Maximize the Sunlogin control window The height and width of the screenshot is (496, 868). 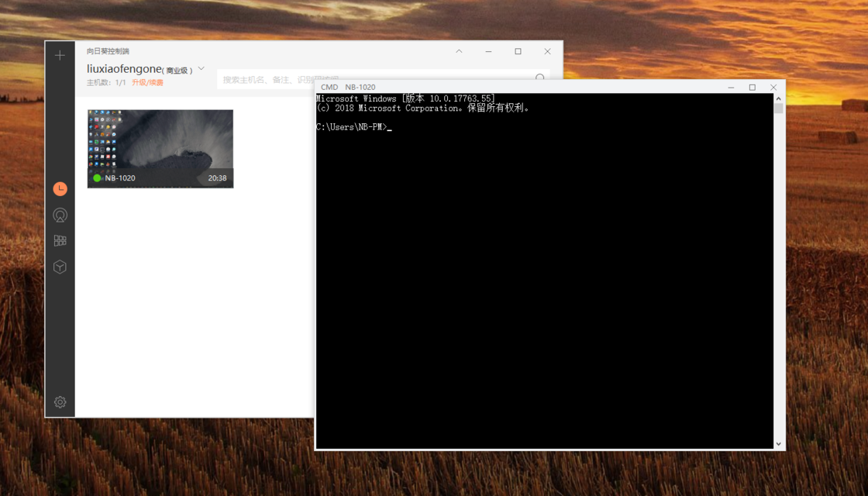pyautogui.click(x=518, y=51)
